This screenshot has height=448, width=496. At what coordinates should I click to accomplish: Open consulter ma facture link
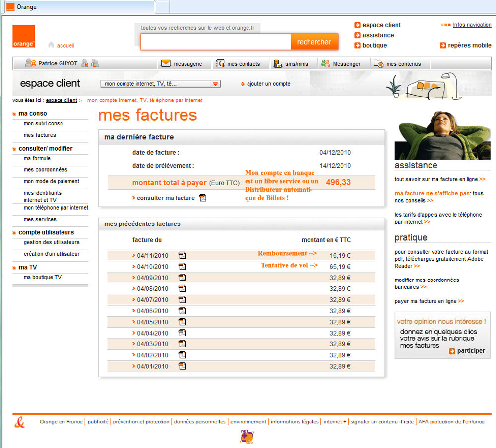(x=166, y=198)
